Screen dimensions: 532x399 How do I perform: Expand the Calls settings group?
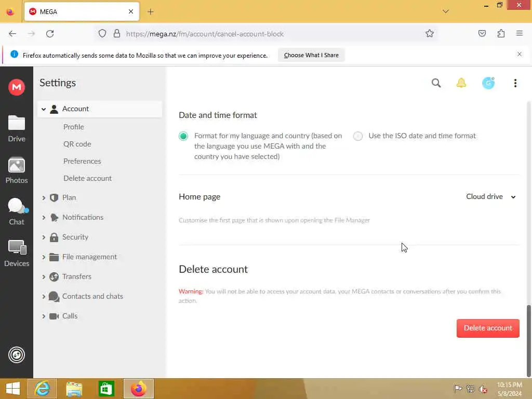[x=44, y=316]
